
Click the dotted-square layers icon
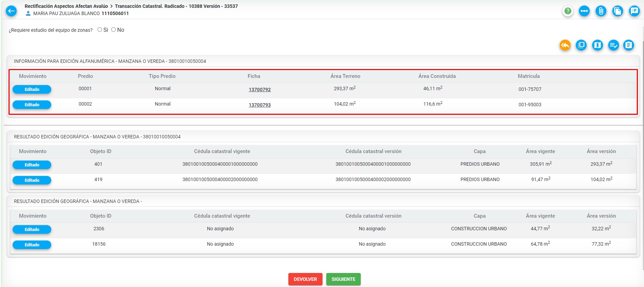tap(581, 45)
